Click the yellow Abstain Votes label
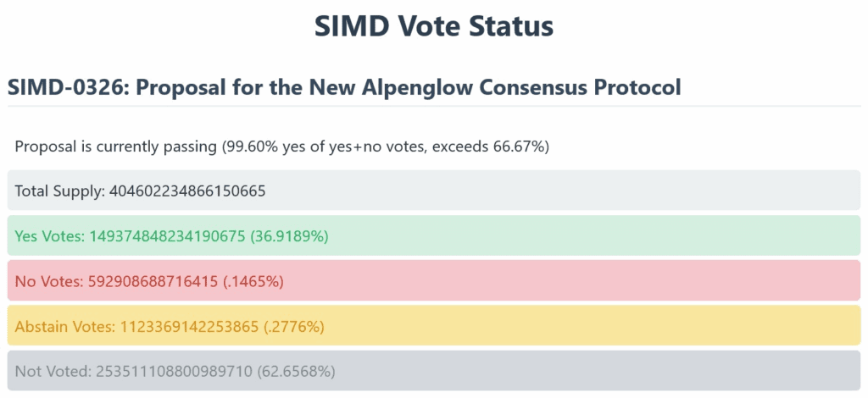Screen dimensions: 868x398 tap(64, 326)
